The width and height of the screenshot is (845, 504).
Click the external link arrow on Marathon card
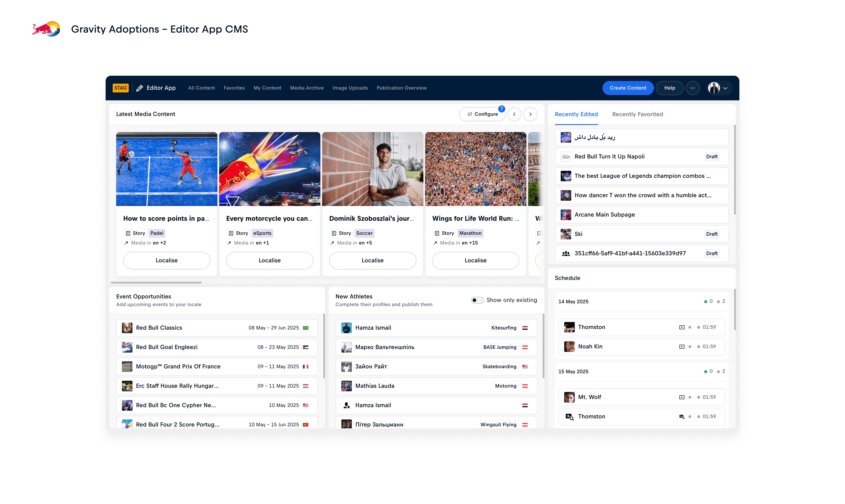click(x=435, y=243)
